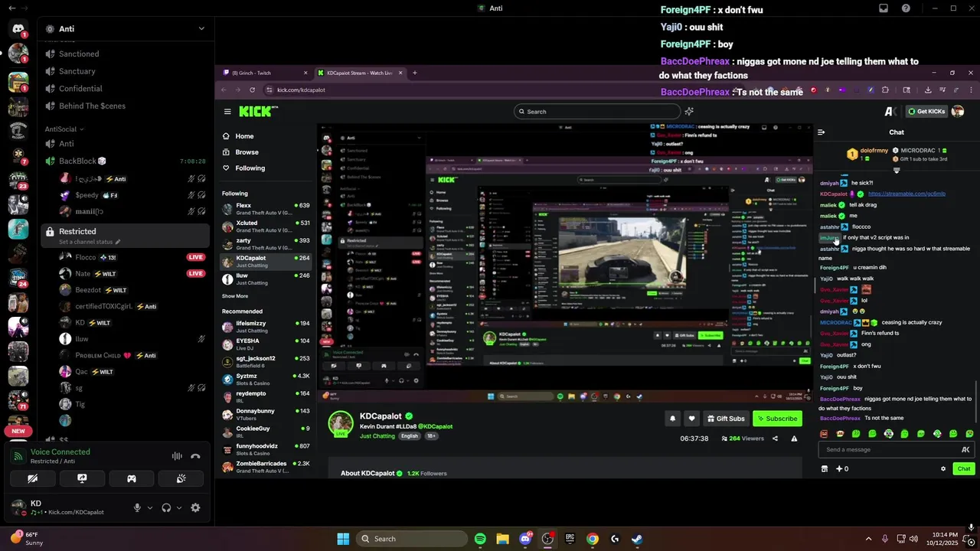
Task: Open Kick hamburger menu
Action: click(x=227, y=111)
